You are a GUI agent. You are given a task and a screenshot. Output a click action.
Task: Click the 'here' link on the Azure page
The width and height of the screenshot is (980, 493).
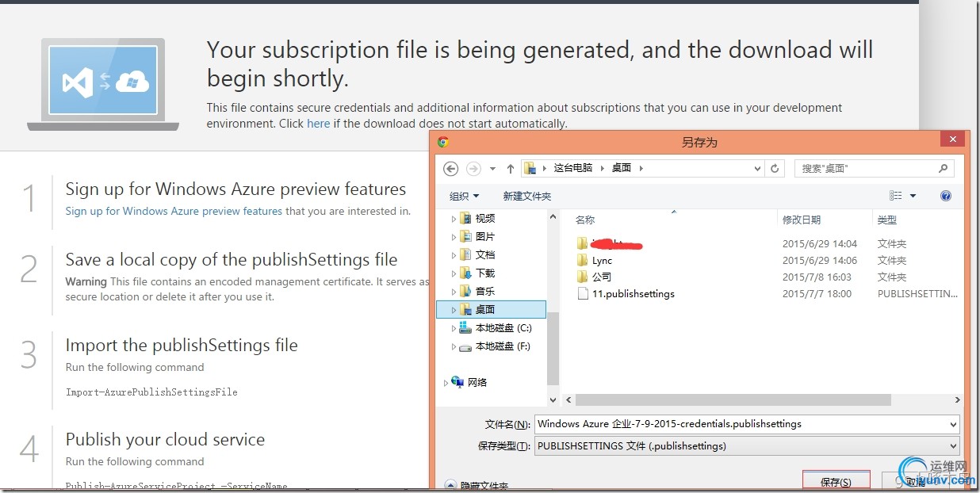pyautogui.click(x=319, y=123)
